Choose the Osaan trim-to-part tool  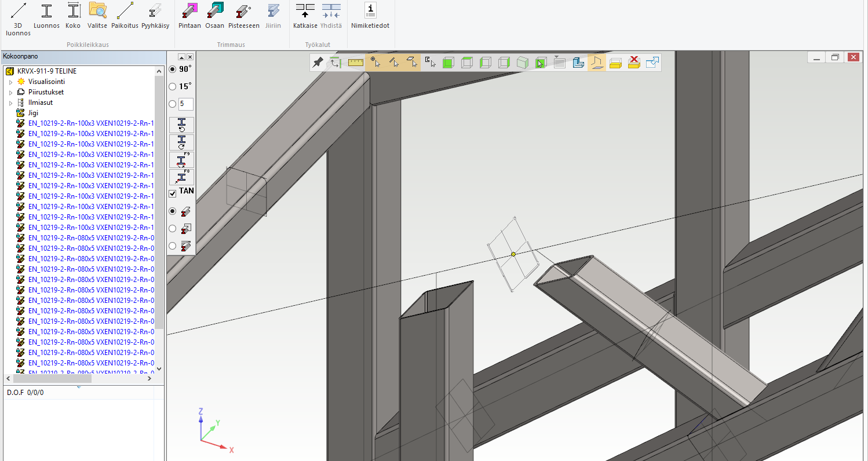point(215,11)
